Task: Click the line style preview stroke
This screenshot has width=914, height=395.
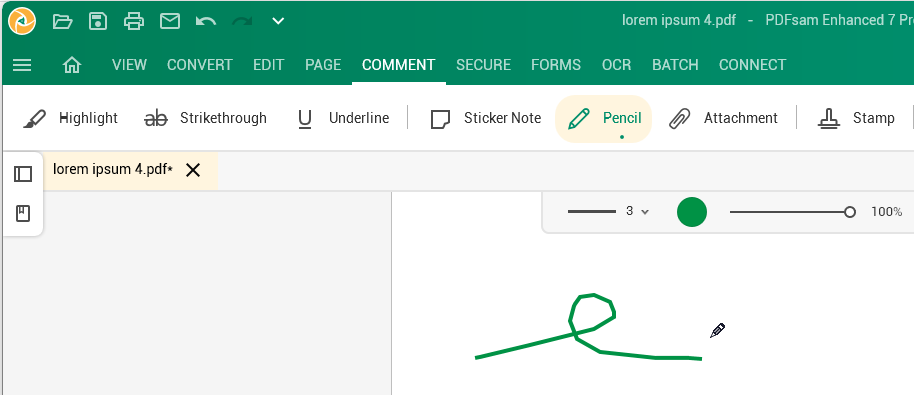Action: tap(592, 211)
